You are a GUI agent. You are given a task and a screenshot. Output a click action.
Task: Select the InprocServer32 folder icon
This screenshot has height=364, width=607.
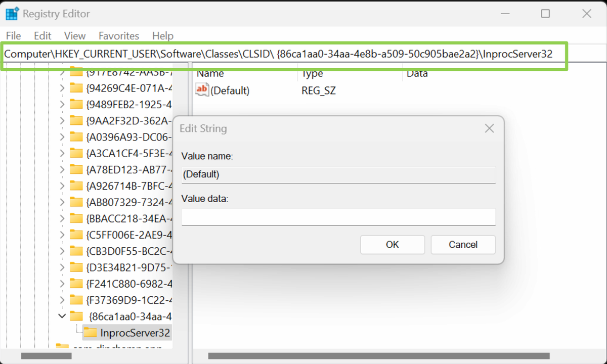(91, 332)
